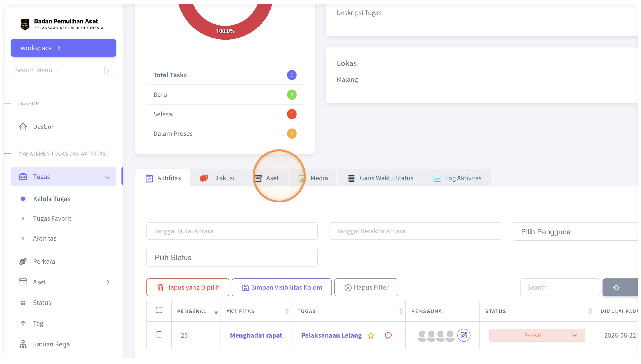This screenshot has height=364, width=641.
Task: Click the Tanggal Mulai Antara date field
Action: click(x=232, y=231)
